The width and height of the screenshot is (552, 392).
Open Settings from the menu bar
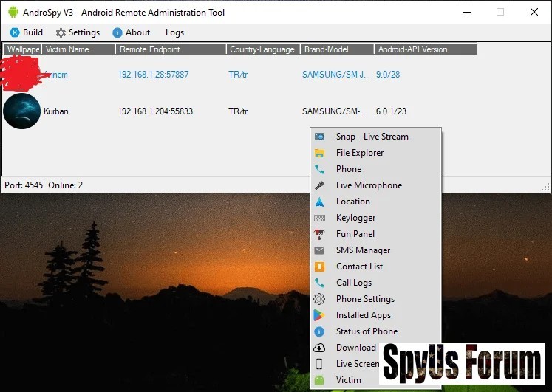78,32
